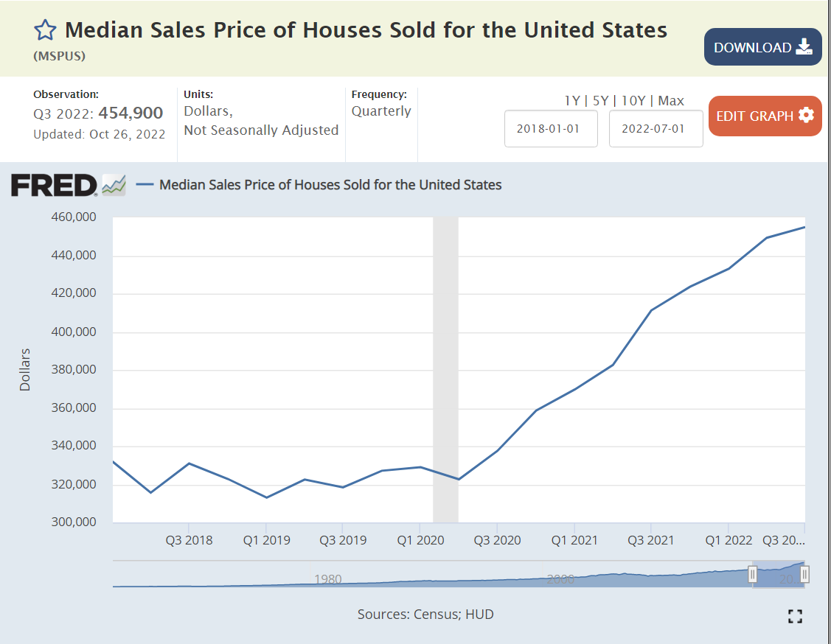
Task: Click the favorite star icon beside title
Action: (45, 30)
